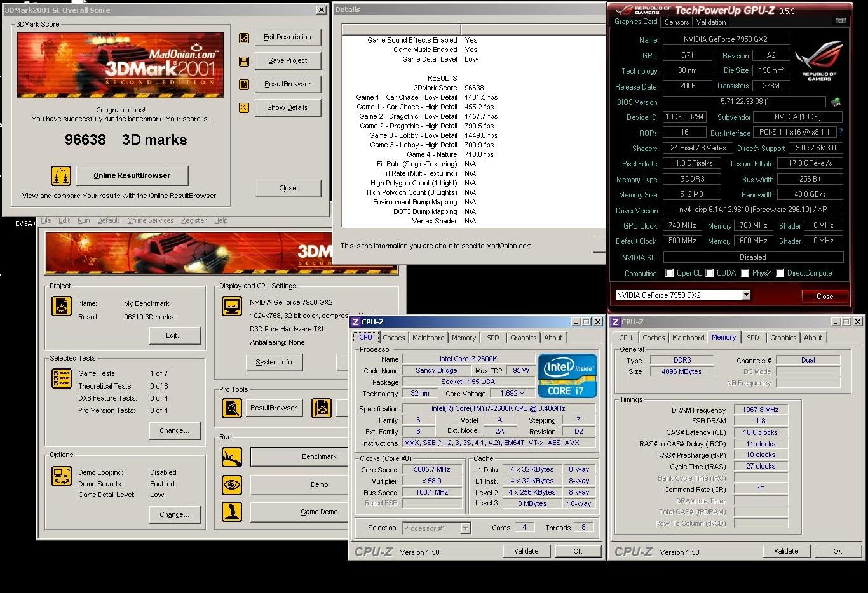The width and height of the screenshot is (868, 593).
Task: Click the Multiplier value x 58.0
Action: (x=432, y=481)
